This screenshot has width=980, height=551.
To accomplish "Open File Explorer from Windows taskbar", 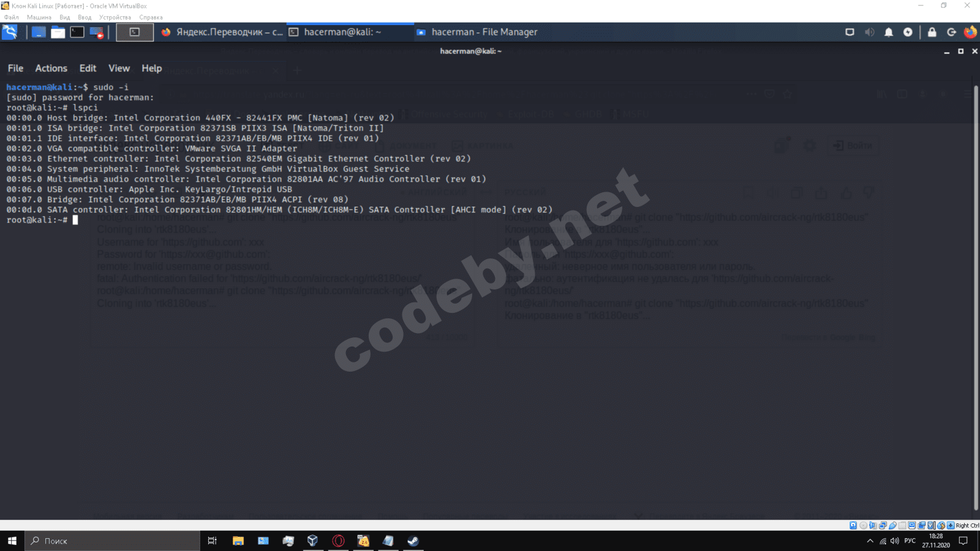I will pyautogui.click(x=238, y=541).
